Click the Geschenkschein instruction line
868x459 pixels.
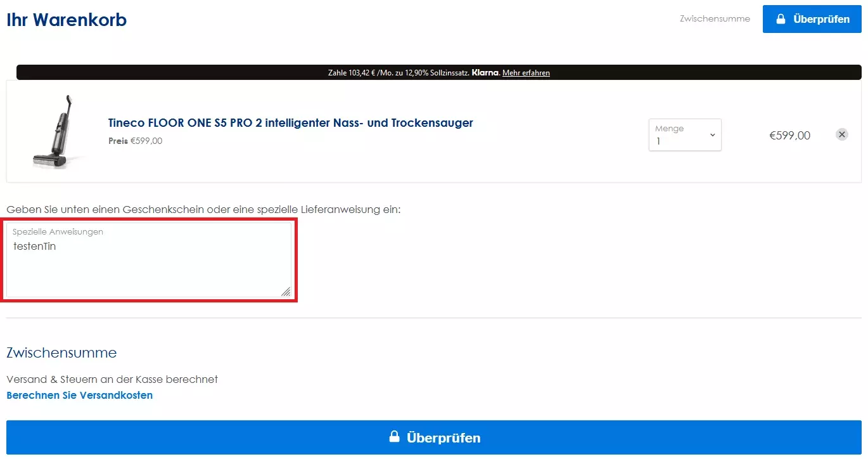point(203,209)
